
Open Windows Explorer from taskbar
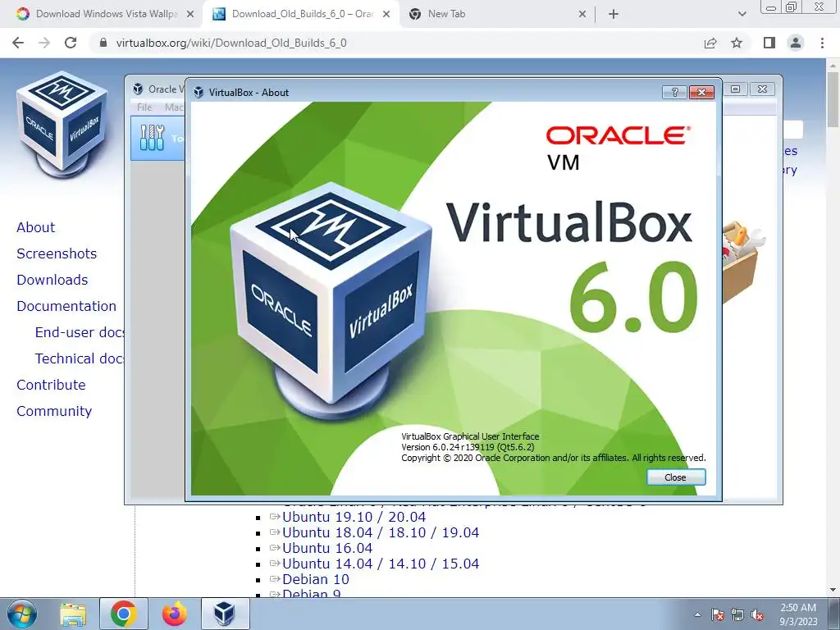point(73,614)
